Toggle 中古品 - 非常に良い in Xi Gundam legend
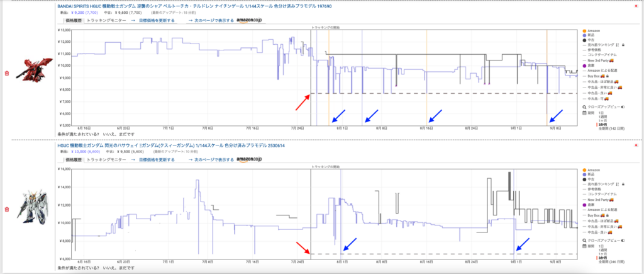This screenshot has height=274, width=644. [602, 227]
